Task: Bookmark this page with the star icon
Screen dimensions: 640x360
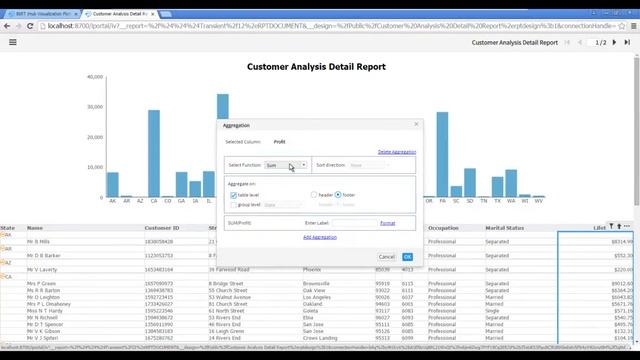Action: [x=622, y=26]
